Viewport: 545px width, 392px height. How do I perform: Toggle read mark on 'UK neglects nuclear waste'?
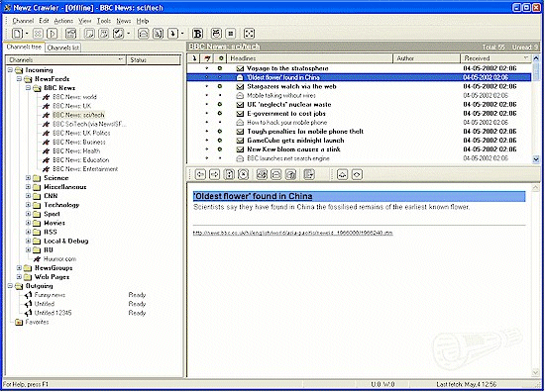click(x=220, y=104)
